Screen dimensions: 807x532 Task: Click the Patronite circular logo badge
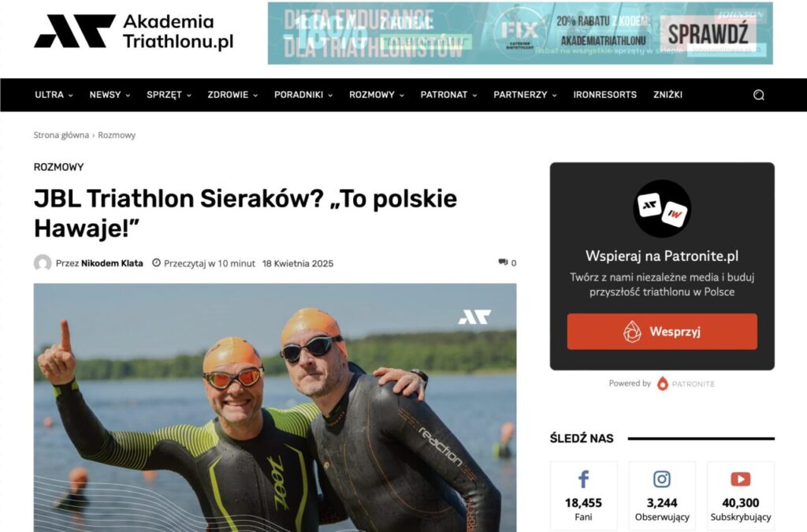click(x=662, y=208)
